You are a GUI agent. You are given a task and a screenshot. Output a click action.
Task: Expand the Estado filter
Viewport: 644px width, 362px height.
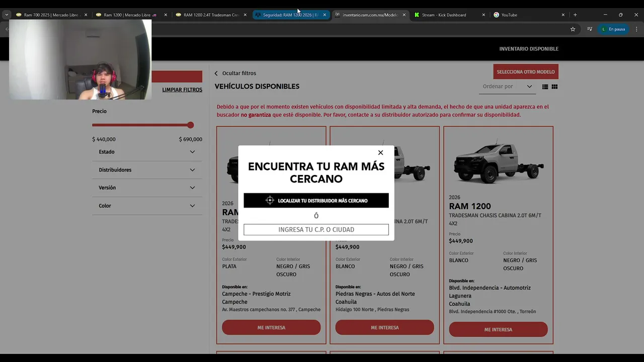click(x=147, y=152)
